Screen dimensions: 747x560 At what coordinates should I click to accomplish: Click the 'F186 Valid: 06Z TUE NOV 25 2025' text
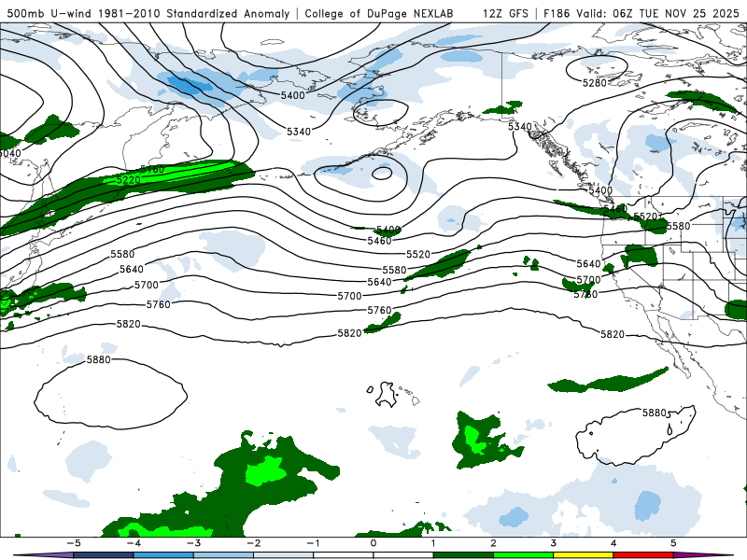pos(641,13)
